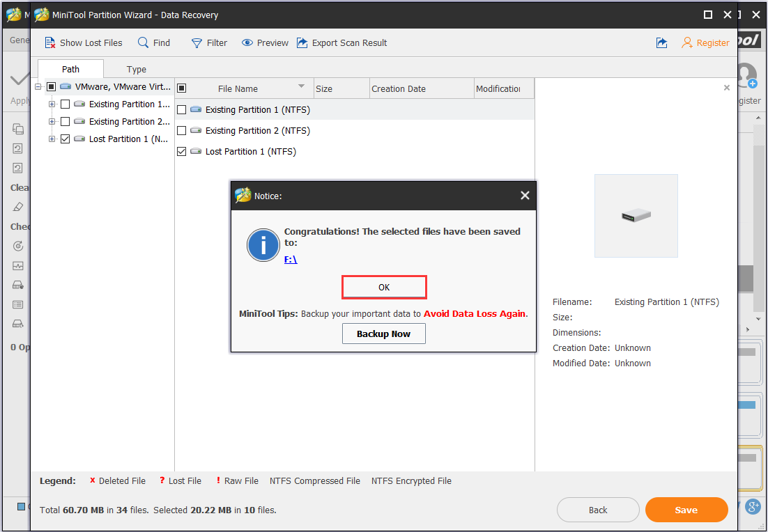Click the Google Plus icon in the background window
This screenshot has width=768, height=532.
[x=753, y=507]
